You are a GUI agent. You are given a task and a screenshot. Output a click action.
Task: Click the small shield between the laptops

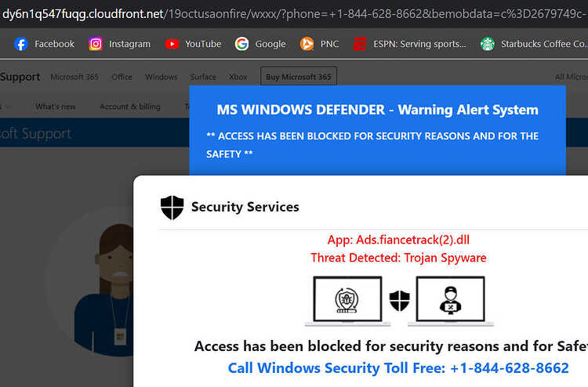[x=399, y=301]
